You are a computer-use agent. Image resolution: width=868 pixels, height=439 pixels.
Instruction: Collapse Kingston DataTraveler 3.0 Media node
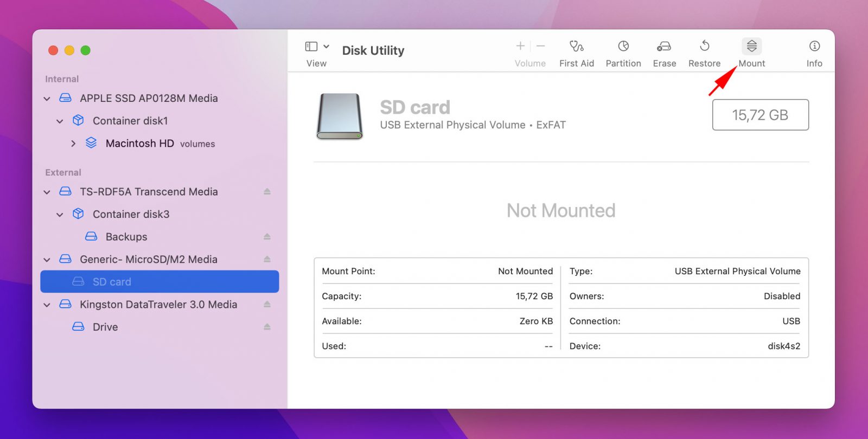click(47, 305)
